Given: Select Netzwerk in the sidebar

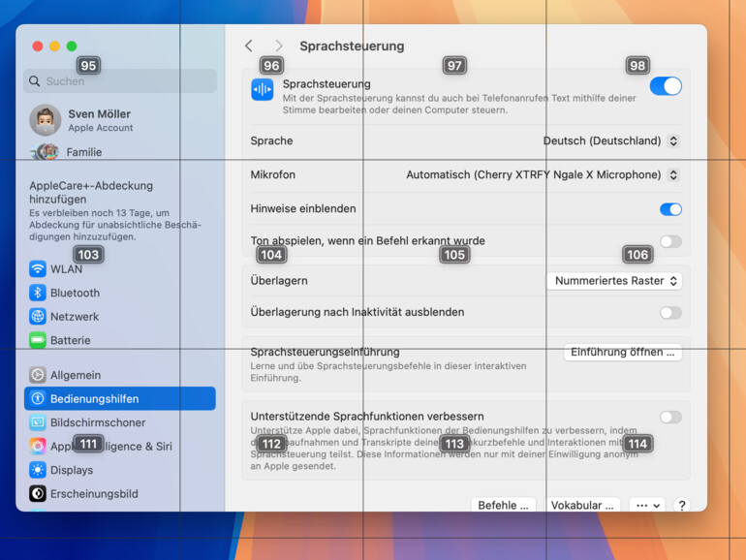Looking at the screenshot, I should point(120,317).
